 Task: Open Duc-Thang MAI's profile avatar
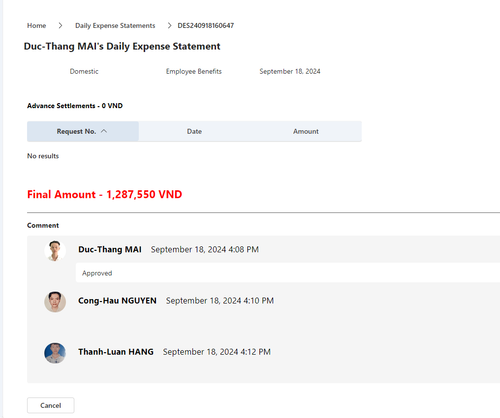55,251
